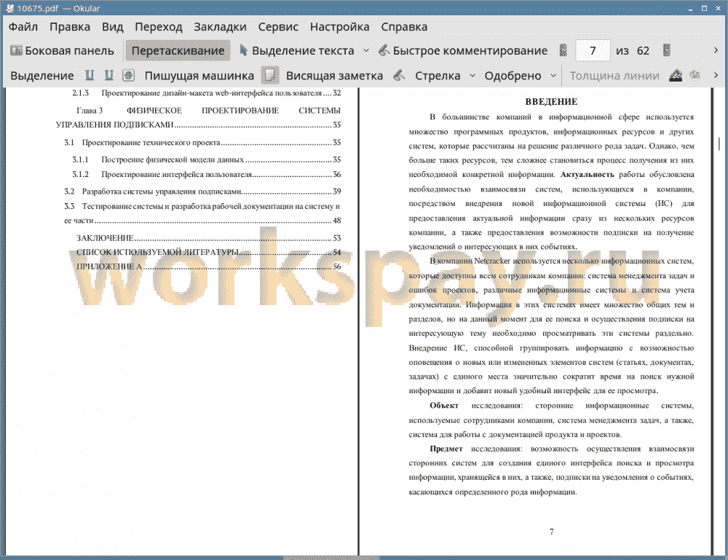Click the entry "СПИСОК ИСПОЛЬЗУЕМОЙ ЛИТЕРАТУРЫ"
728x560 pixels.
[x=208, y=252]
